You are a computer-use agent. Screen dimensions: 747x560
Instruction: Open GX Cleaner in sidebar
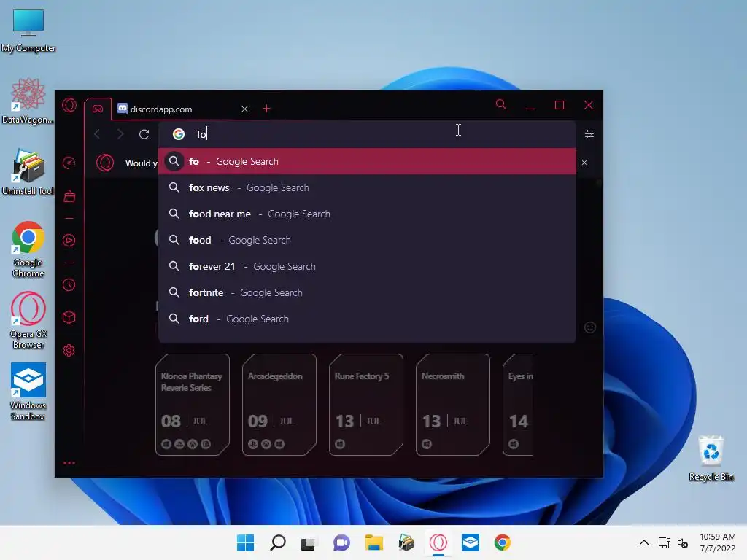[x=69, y=196]
